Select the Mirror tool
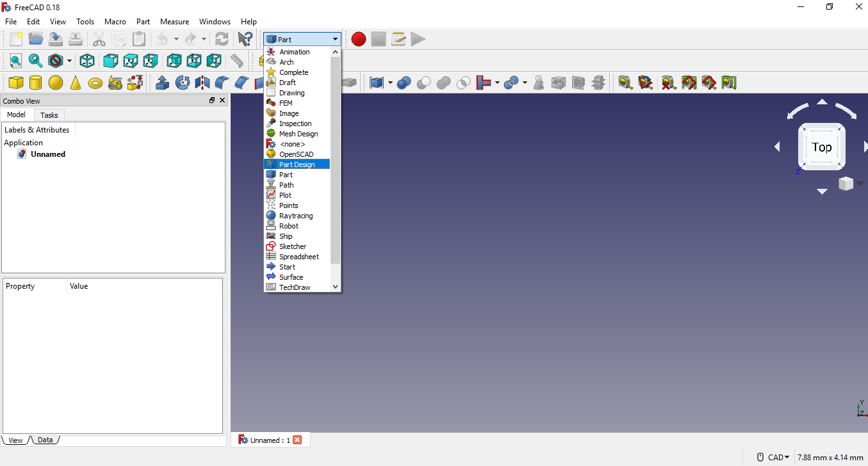Viewport: 868px width, 466px height. (x=202, y=83)
